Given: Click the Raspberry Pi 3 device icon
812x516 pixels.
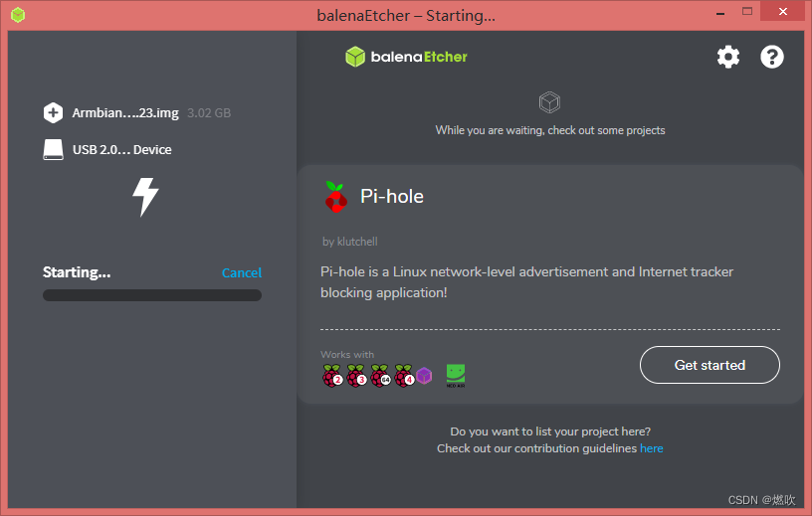Looking at the screenshot, I should [356, 376].
